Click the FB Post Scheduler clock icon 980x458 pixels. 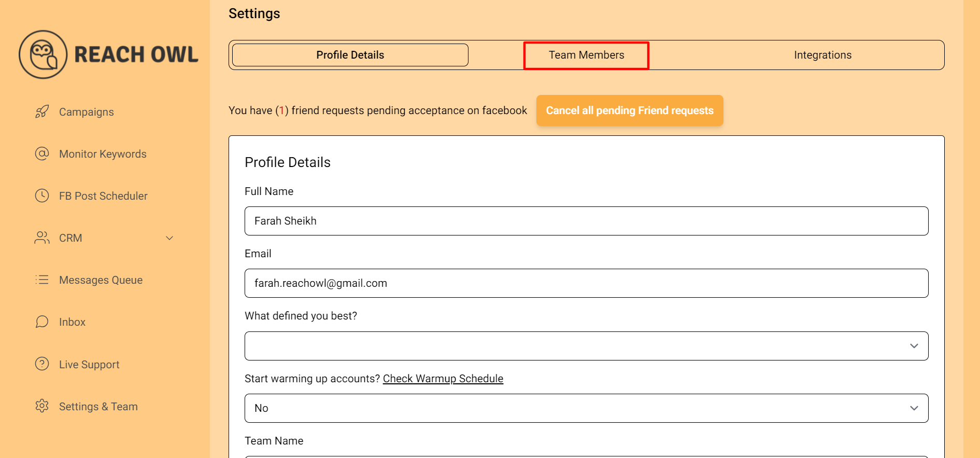point(42,196)
